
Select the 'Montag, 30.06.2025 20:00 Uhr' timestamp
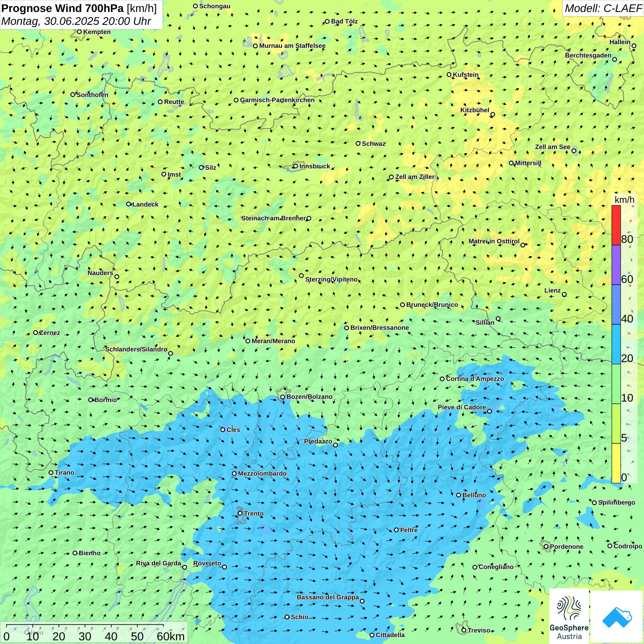[76, 21]
